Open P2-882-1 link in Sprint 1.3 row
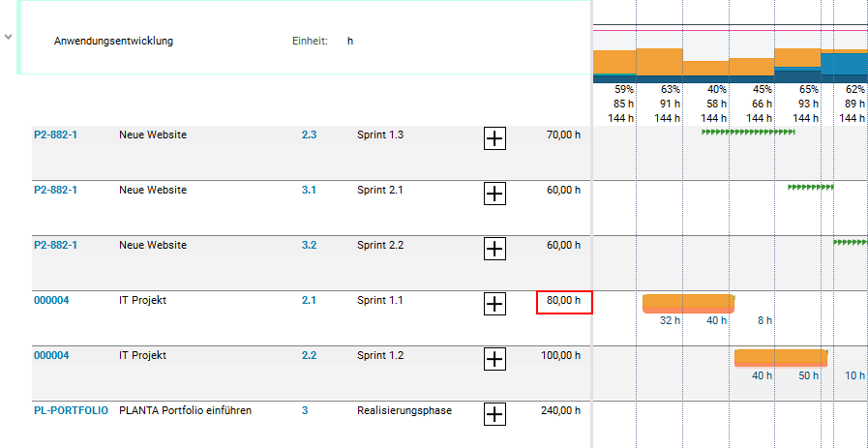 point(55,135)
